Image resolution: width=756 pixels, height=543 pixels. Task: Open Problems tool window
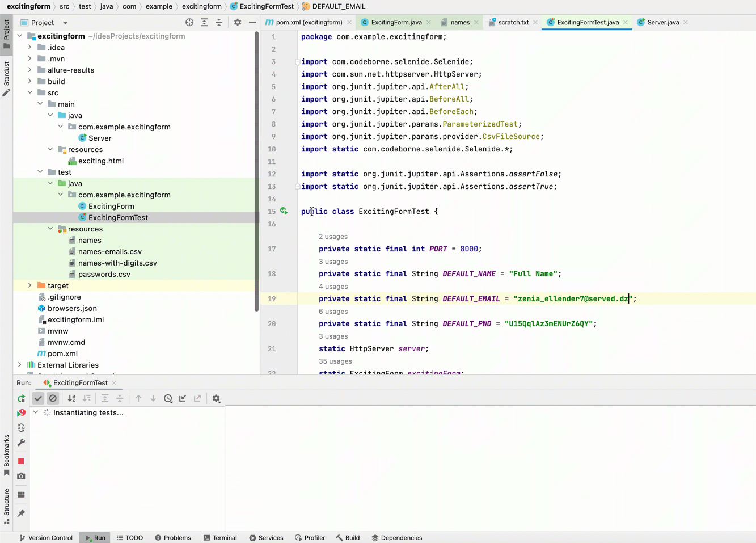(x=173, y=538)
